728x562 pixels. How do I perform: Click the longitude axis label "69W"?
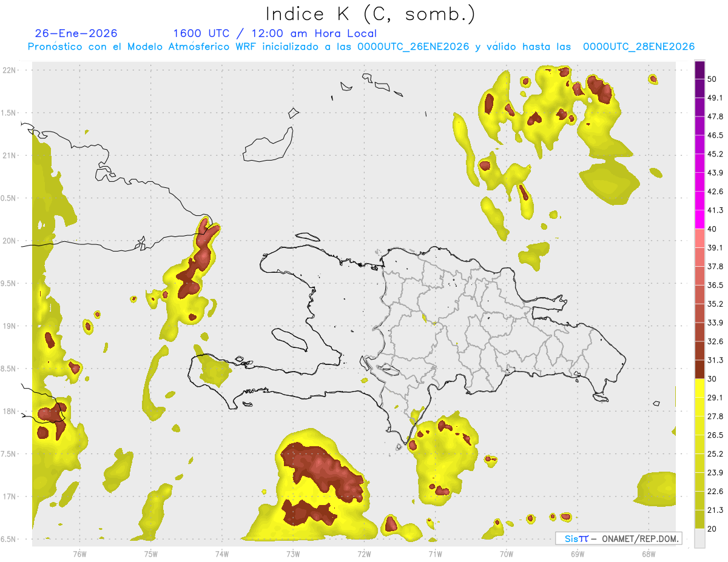(x=578, y=554)
